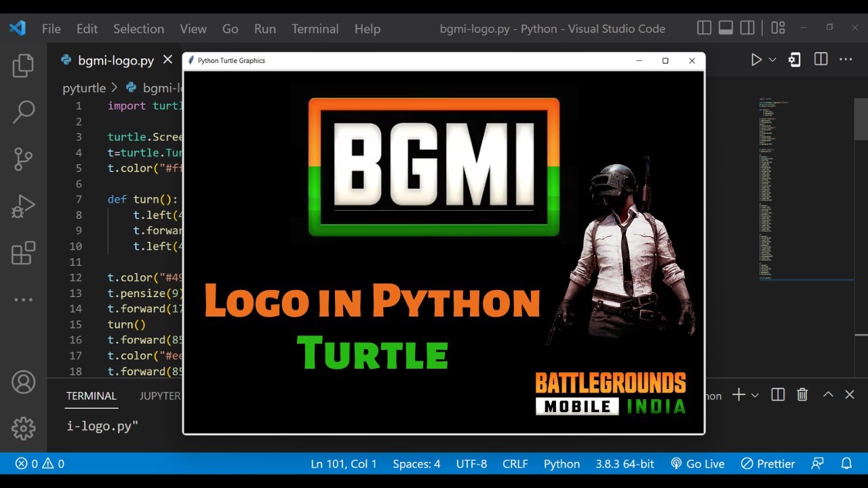Click the pyturtle breadcrumb folder
Viewport: 868px width, 488px height.
coord(84,88)
